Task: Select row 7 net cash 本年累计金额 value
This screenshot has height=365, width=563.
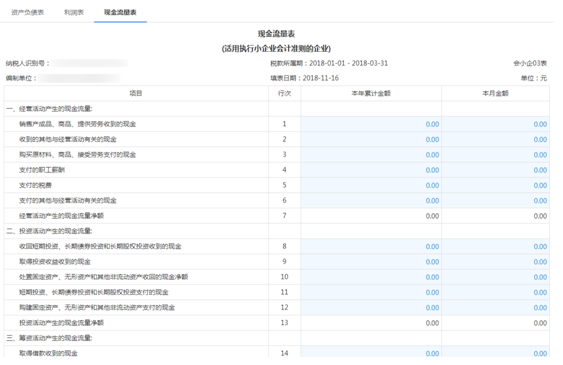Action: tap(432, 216)
